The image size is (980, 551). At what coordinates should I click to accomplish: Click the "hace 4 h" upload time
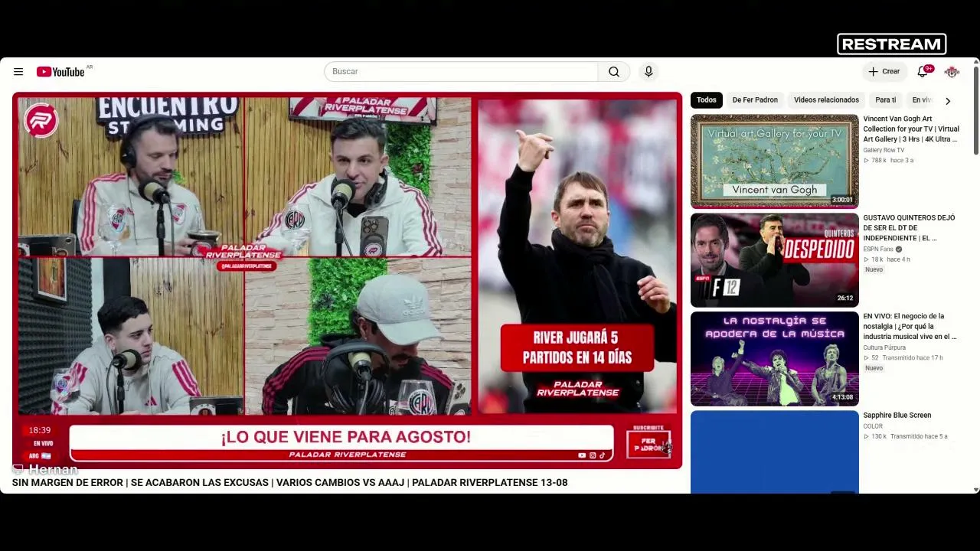point(898,259)
